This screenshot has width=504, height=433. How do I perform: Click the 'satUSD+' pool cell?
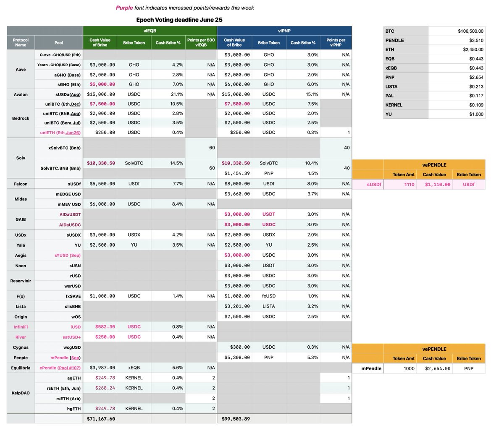pyautogui.click(x=59, y=337)
